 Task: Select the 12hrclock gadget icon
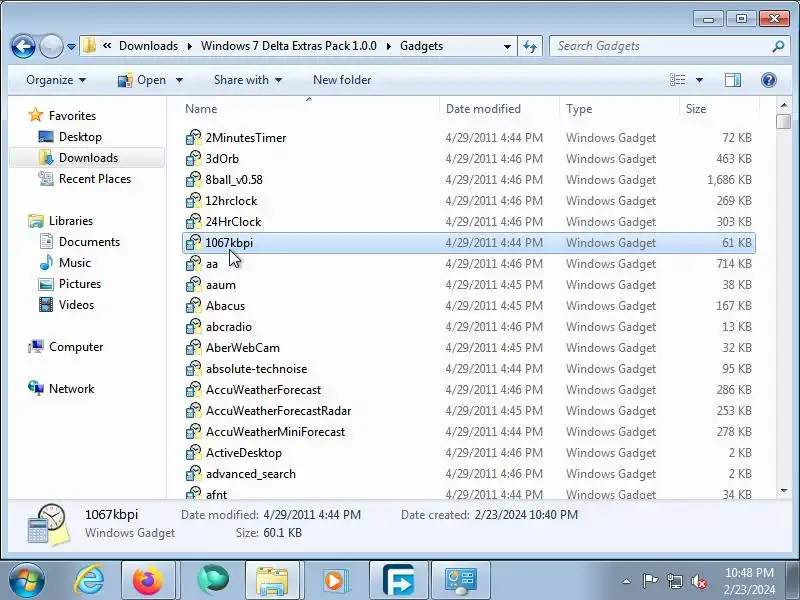point(193,201)
